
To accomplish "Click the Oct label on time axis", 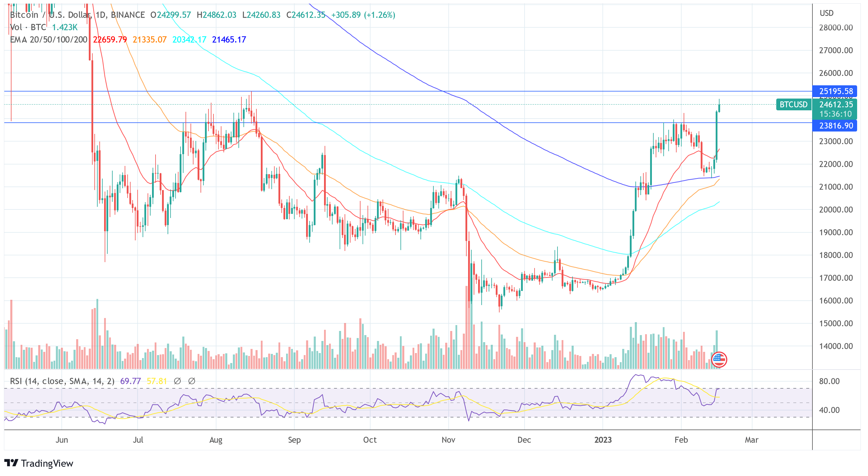I will (x=370, y=440).
